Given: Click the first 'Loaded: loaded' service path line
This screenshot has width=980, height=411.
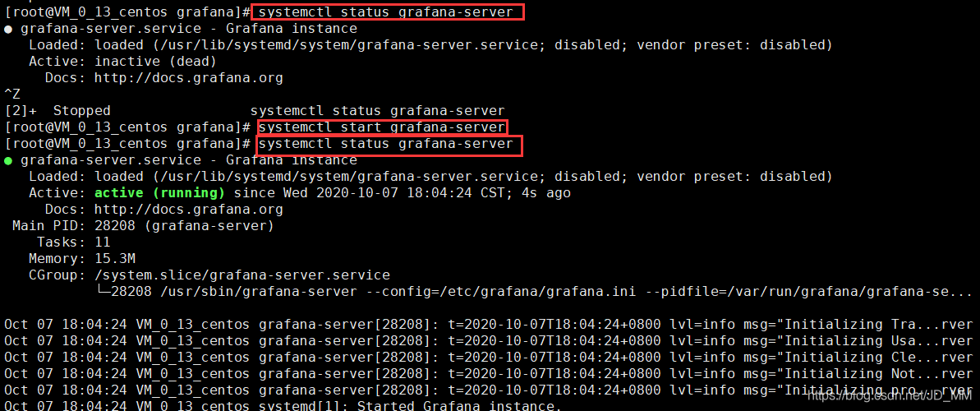Looking at the screenshot, I should coord(430,45).
